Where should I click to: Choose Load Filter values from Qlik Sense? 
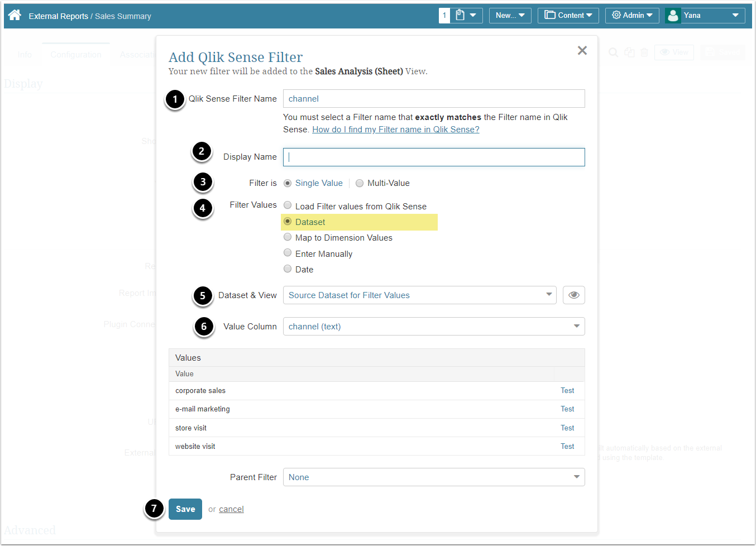pyautogui.click(x=288, y=205)
